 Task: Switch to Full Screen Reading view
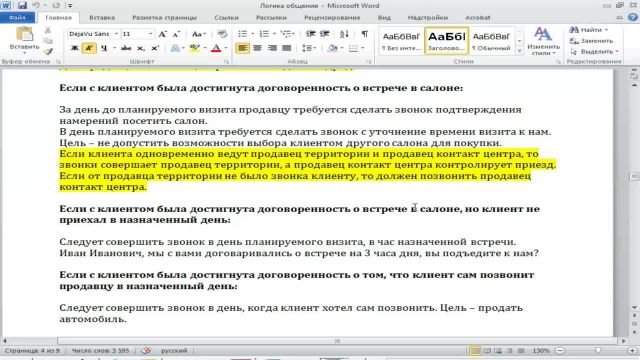point(487,351)
